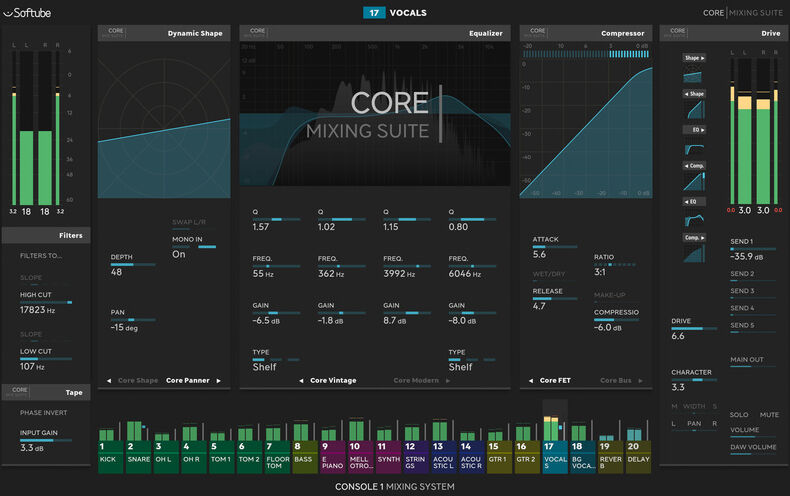Switch to Core Shape module
Image resolution: width=790 pixels, height=496 pixels.
click(138, 381)
